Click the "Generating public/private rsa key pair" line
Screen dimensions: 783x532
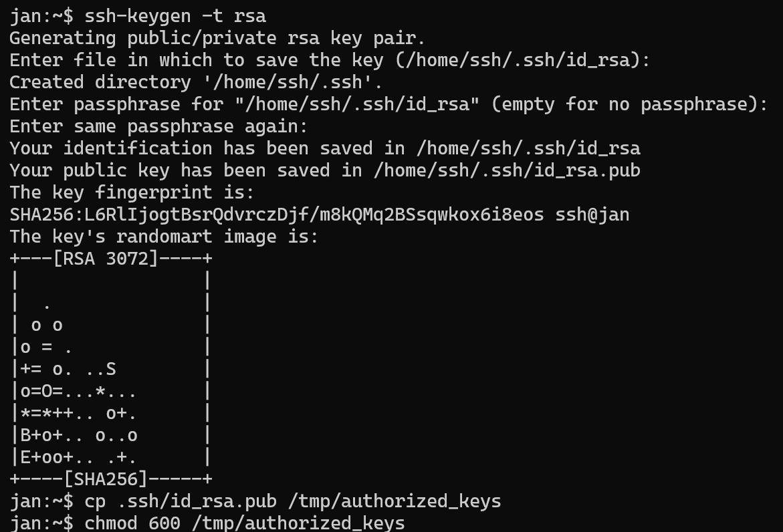217,38
